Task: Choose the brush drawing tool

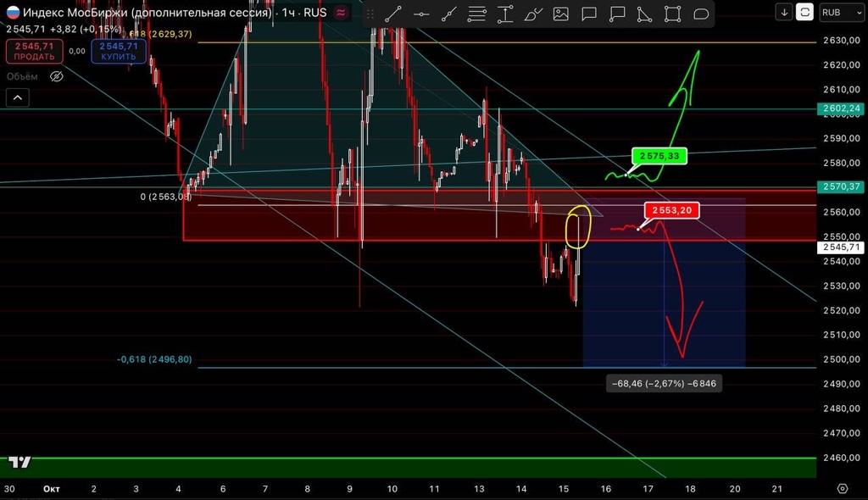Action: (533, 14)
